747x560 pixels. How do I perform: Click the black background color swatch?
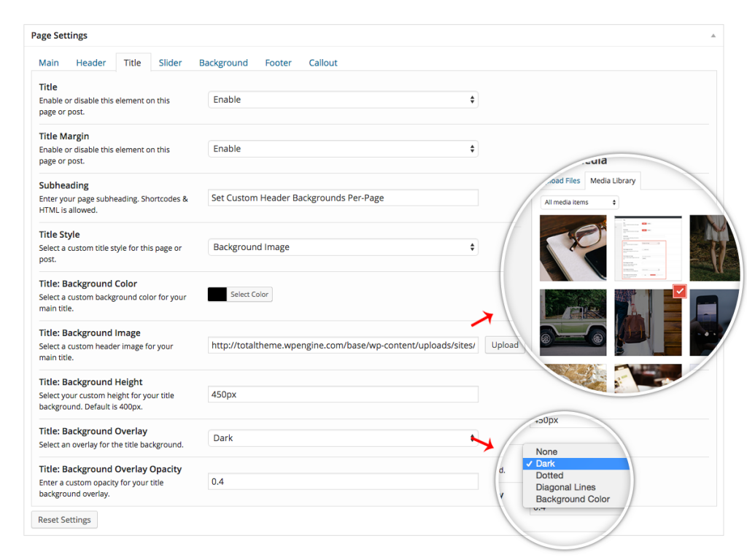coord(217,295)
